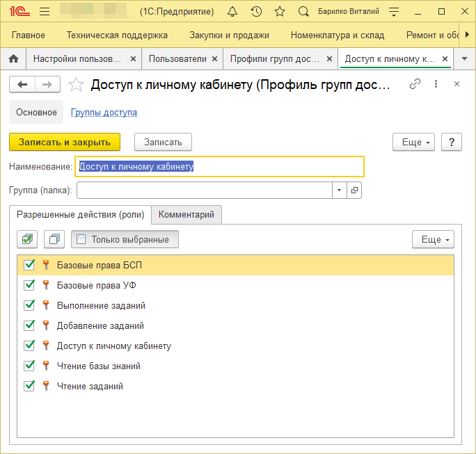476x454 pixels.
Task: Toggle the Добавление заданий checkbox
Action: pos(29,325)
